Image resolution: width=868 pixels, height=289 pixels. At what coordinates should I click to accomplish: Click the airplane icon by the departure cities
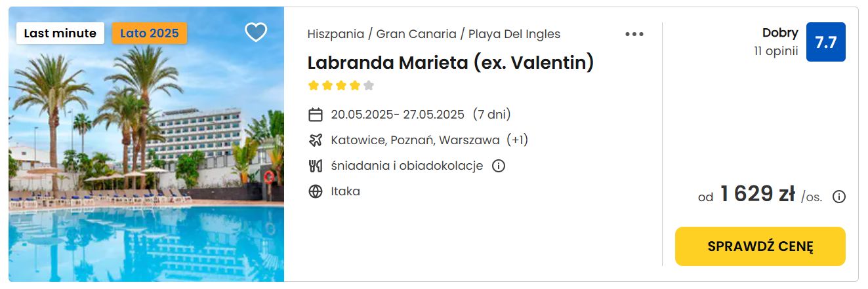click(x=316, y=140)
